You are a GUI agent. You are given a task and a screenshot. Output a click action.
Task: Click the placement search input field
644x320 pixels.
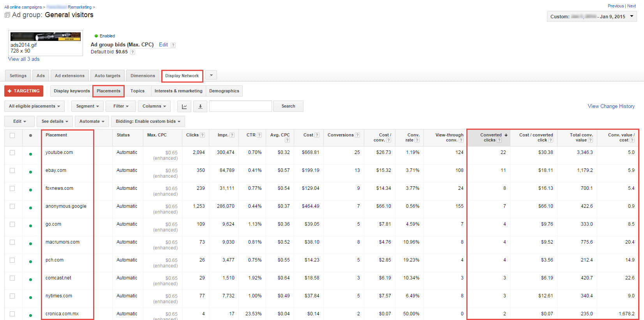(240, 106)
